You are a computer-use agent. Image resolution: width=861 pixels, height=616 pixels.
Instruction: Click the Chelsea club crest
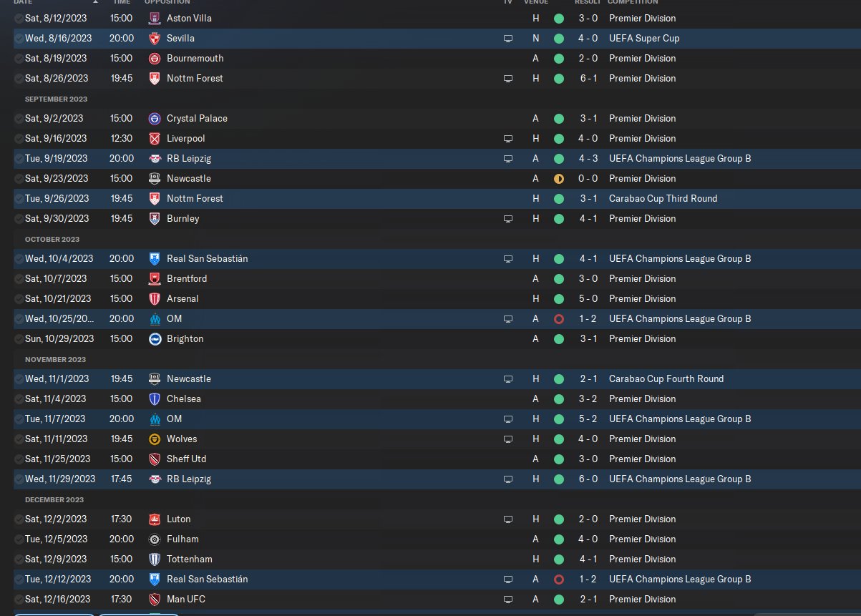click(x=155, y=399)
